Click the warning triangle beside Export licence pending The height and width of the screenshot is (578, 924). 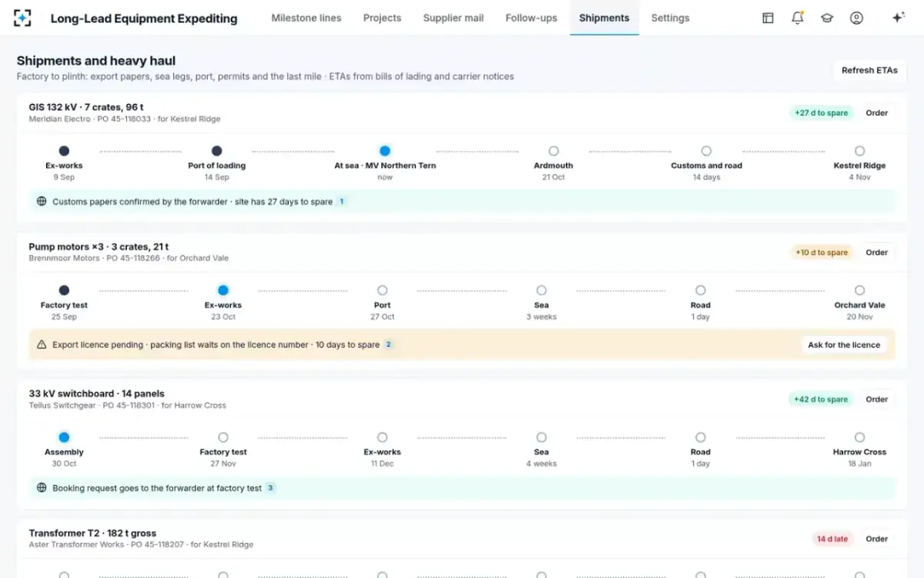click(x=42, y=344)
